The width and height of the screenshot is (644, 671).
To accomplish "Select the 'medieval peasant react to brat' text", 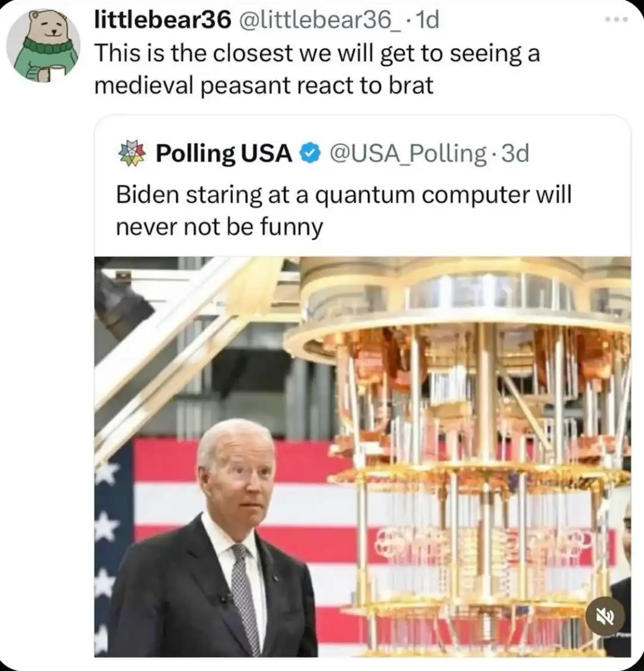I will (x=264, y=85).
